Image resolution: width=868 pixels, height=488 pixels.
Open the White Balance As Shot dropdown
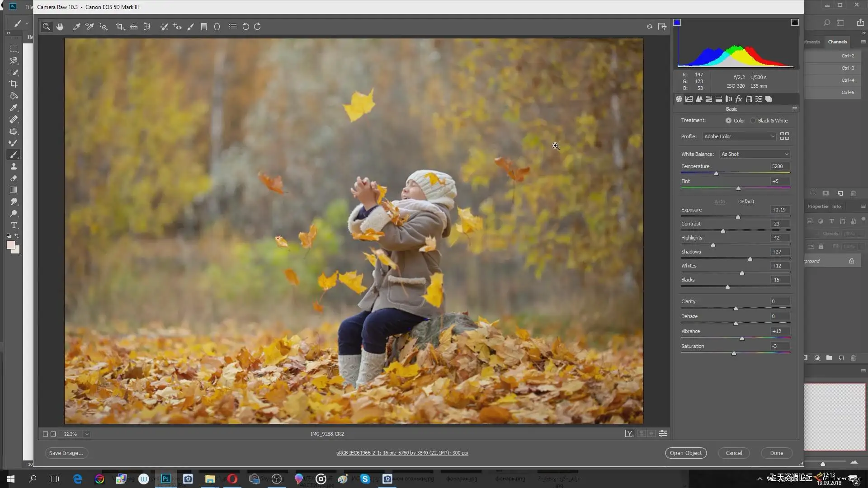tap(755, 154)
